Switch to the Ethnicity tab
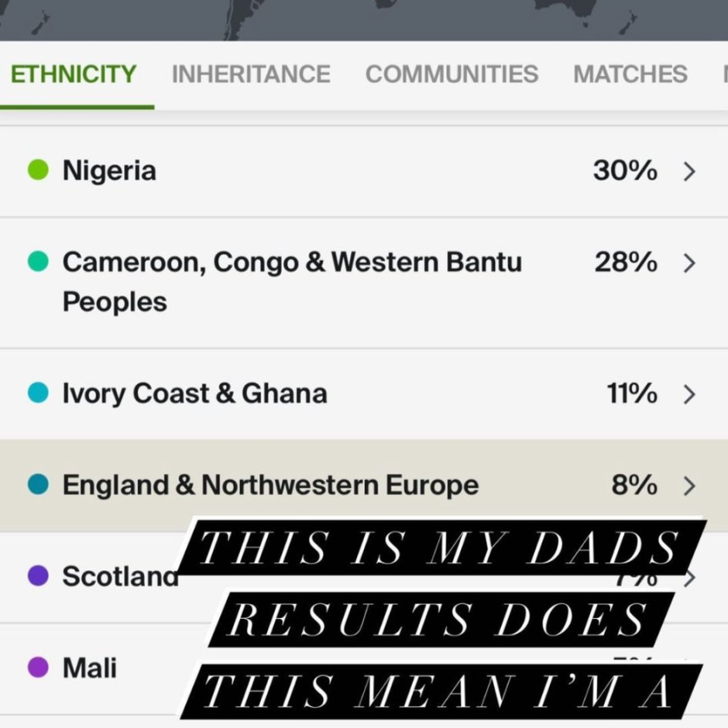The height and width of the screenshot is (728, 728). coord(74,75)
